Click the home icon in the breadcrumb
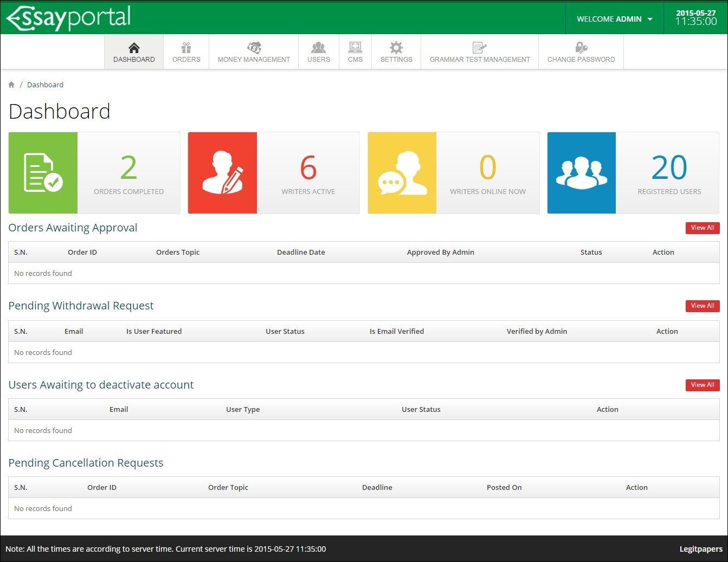Image resolution: width=728 pixels, height=562 pixels. coord(11,85)
